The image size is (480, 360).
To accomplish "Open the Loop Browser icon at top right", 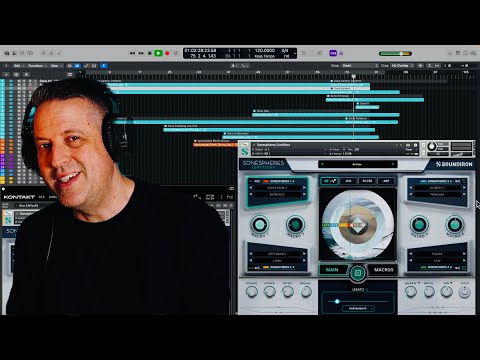I will (466, 53).
